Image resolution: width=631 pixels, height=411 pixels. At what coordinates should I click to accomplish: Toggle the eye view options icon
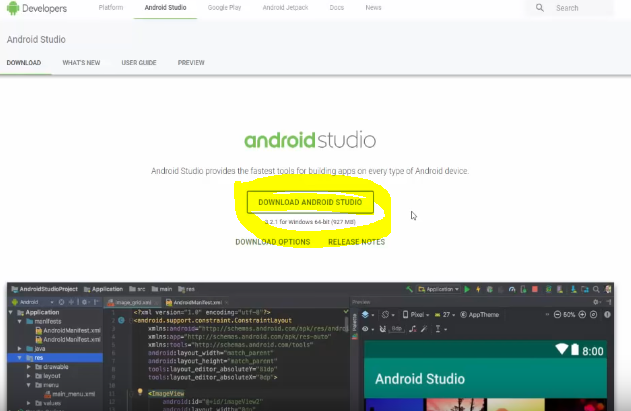(367, 329)
